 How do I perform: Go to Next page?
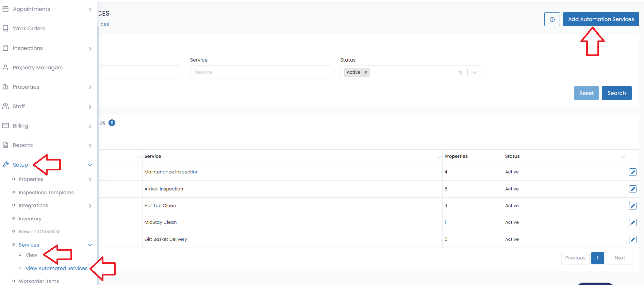(x=620, y=258)
